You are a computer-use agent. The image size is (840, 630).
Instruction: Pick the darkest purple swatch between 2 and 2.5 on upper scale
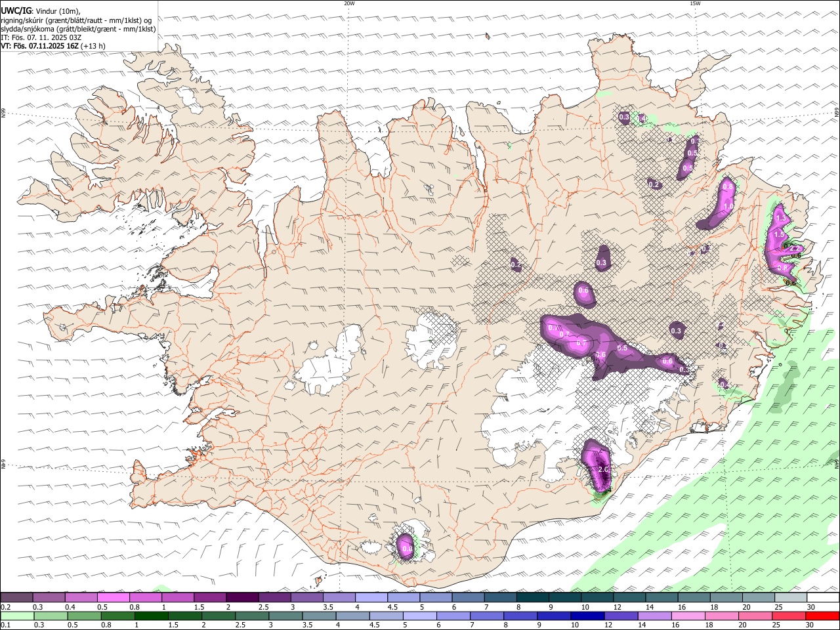tap(242, 598)
